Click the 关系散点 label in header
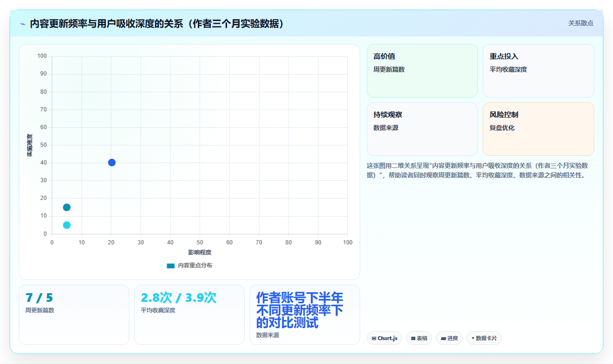The image size is (613, 364). point(580,23)
